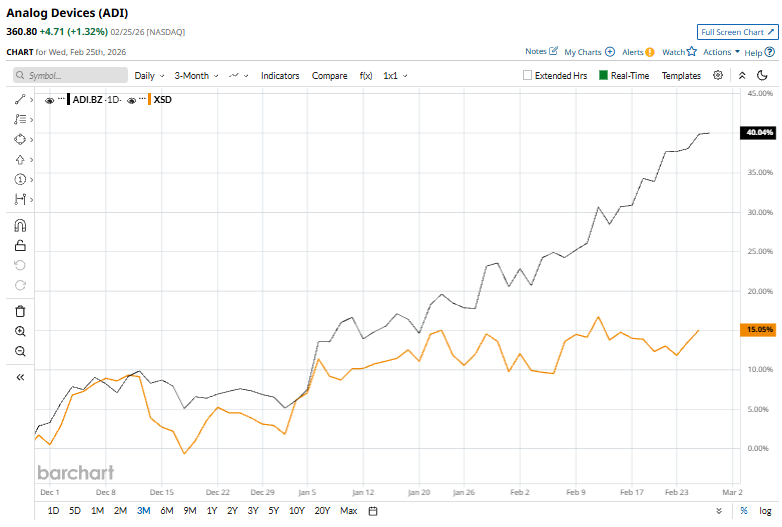Delete drawings with the trash icon
The height and width of the screenshot is (527, 782).
click(20, 311)
